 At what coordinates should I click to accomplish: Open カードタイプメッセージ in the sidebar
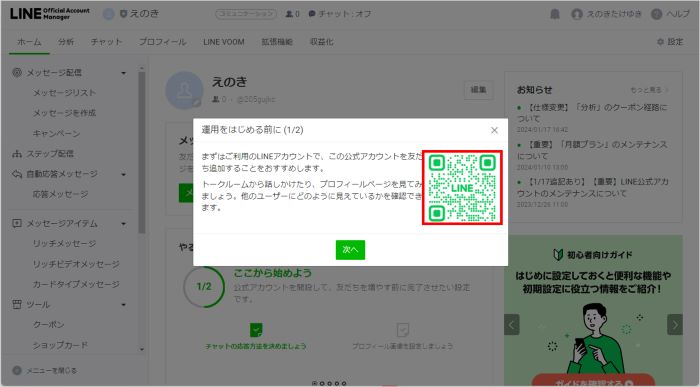(x=76, y=284)
